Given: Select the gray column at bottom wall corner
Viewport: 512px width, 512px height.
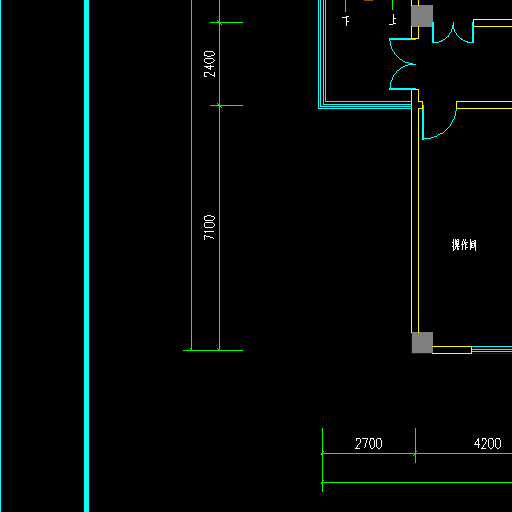Looking at the screenshot, I should (422, 342).
